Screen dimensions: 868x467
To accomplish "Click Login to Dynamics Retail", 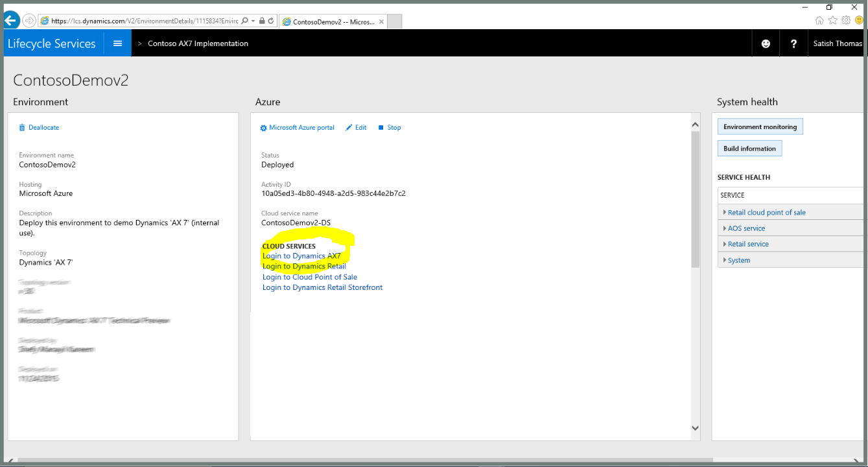I will (304, 267).
